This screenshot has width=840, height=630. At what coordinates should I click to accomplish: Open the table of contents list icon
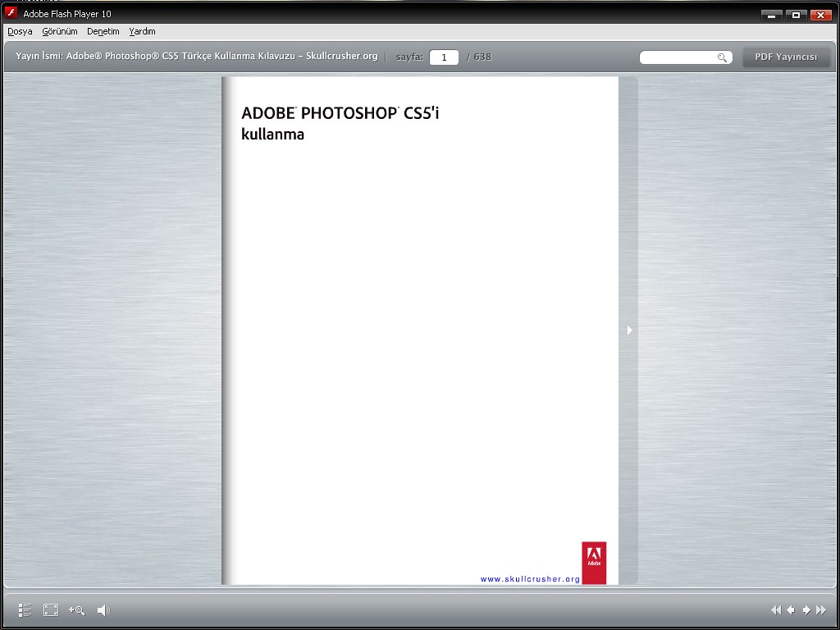(25, 610)
